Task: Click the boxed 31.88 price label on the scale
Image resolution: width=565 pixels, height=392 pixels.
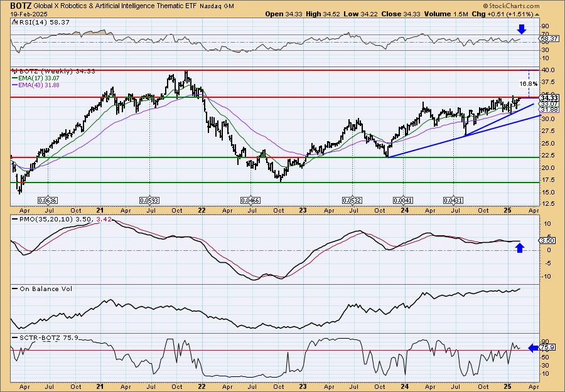Action: [551, 109]
